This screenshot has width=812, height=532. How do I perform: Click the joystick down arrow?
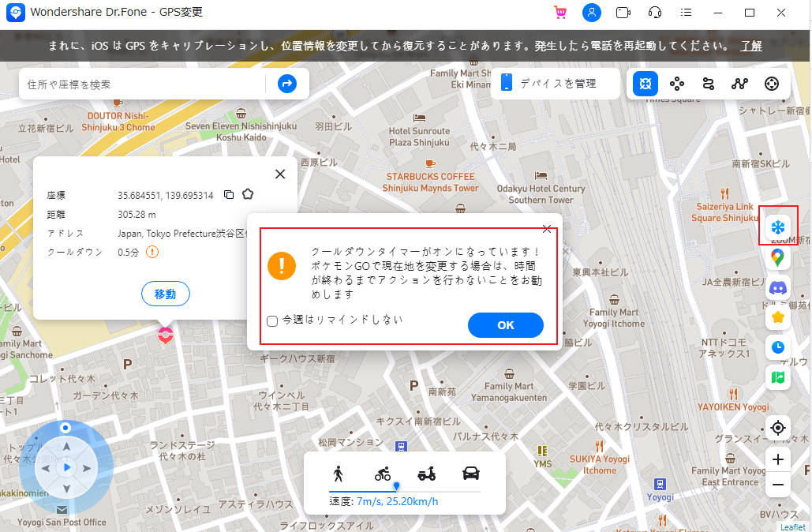point(66,489)
